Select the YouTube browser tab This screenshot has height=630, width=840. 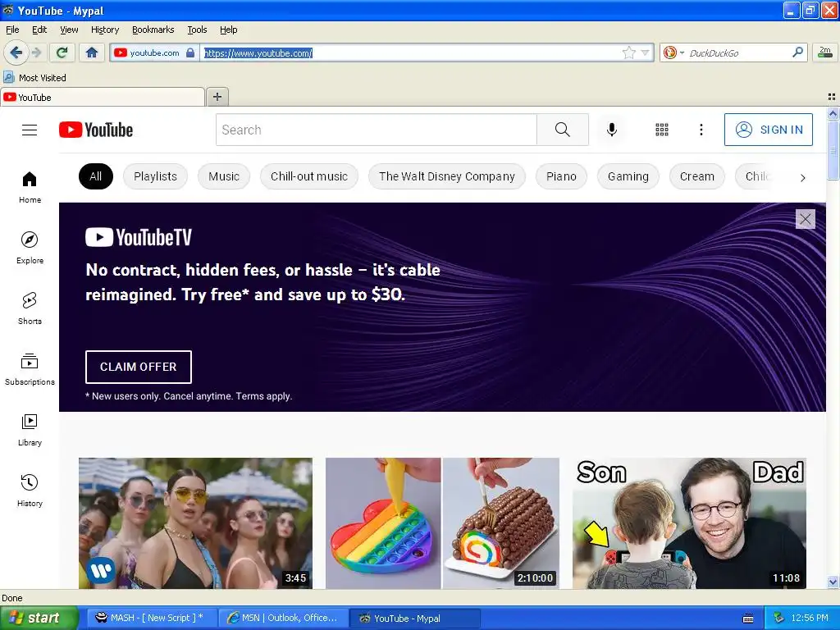pos(103,97)
